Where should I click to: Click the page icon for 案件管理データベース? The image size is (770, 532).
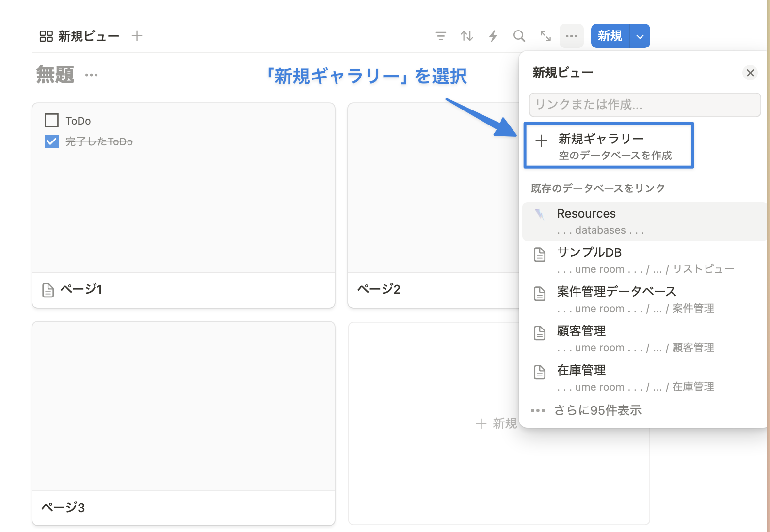tap(540, 293)
